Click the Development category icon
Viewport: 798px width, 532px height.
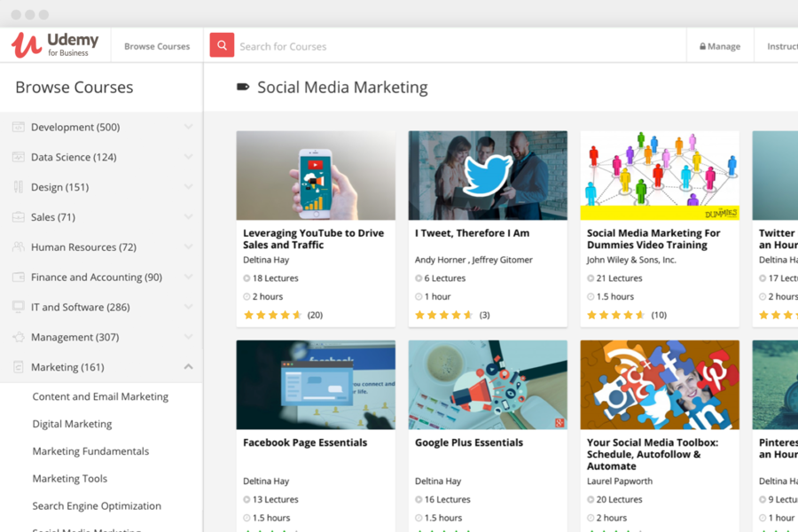[19, 127]
